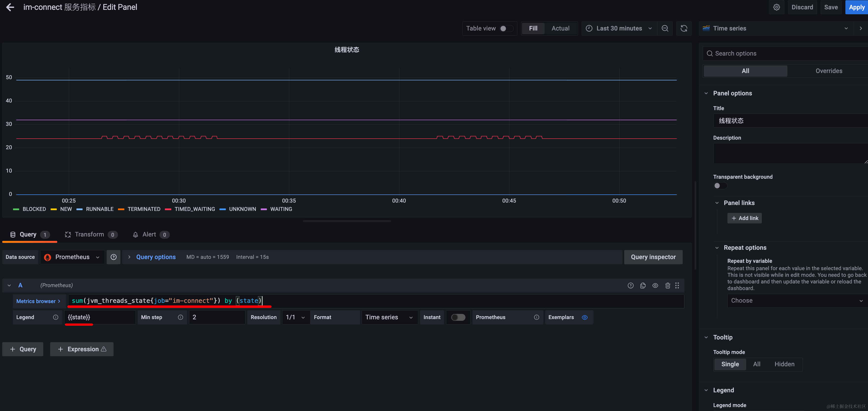Toggle the Instant query switch
The width and height of the screenshot is (868, 411).
pos(458,317)
